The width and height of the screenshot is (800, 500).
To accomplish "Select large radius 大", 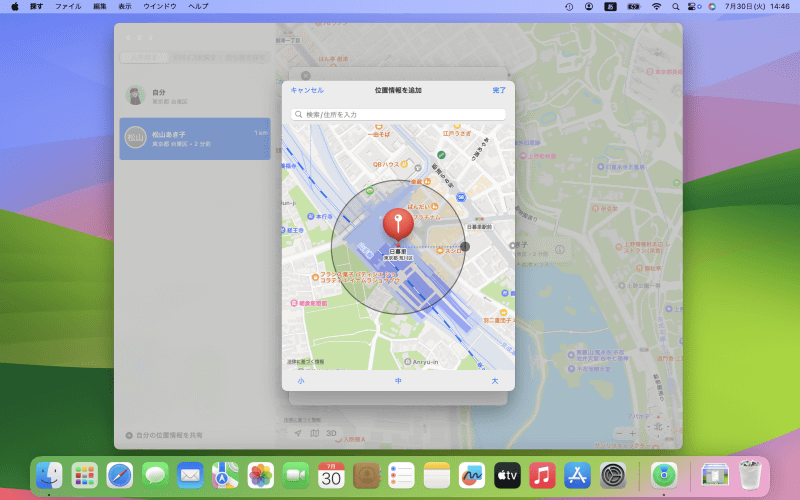I will tap(494, 381).
